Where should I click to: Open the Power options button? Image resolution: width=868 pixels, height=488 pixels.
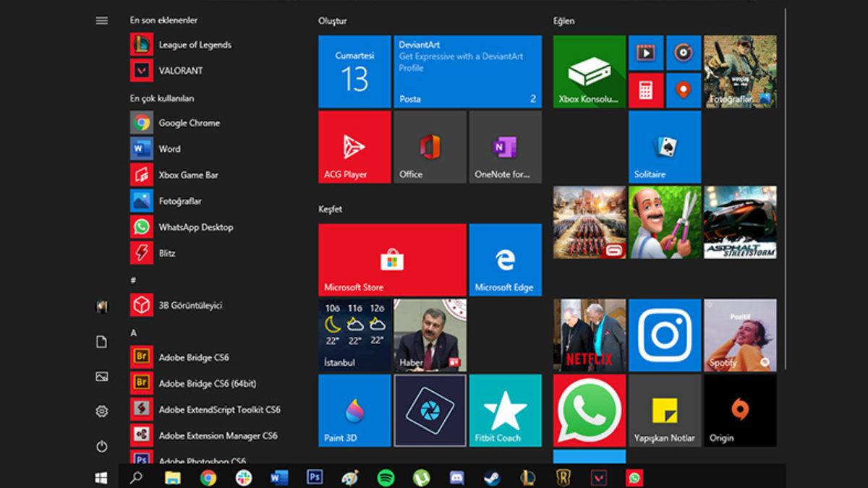102,446
